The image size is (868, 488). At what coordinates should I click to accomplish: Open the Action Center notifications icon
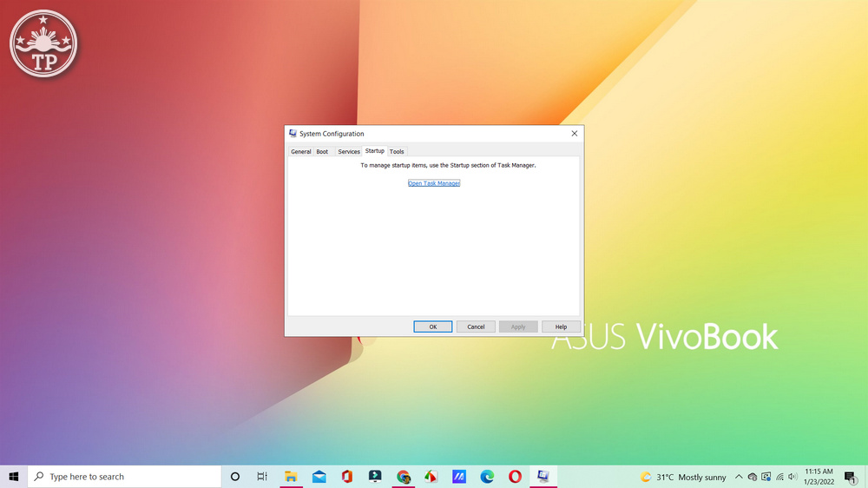click(x=851, y=477)
